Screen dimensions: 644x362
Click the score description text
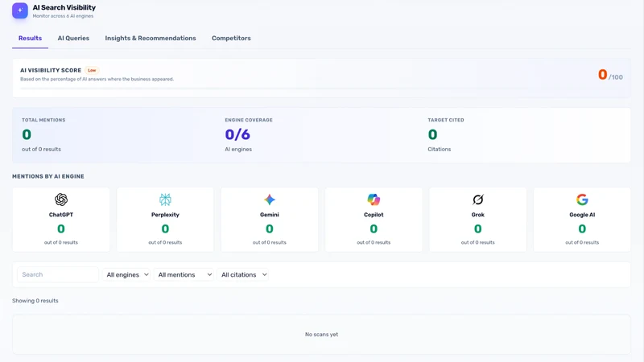97,79
